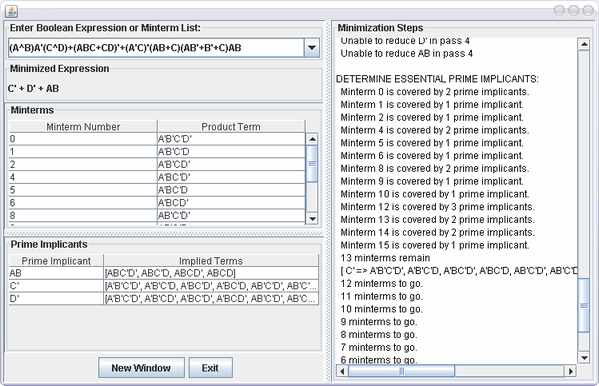Click the 'Minterm 12 is covered by 3' line
599x386 pixels.
[437, 207]
